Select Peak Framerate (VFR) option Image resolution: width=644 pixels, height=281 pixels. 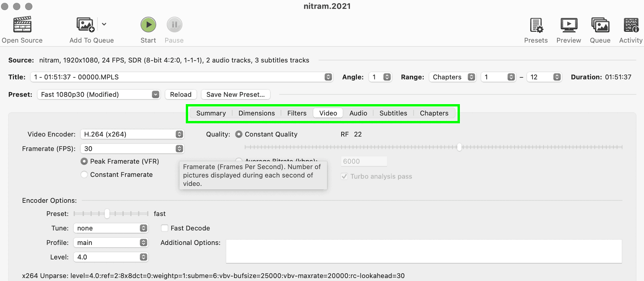point(84,161)
